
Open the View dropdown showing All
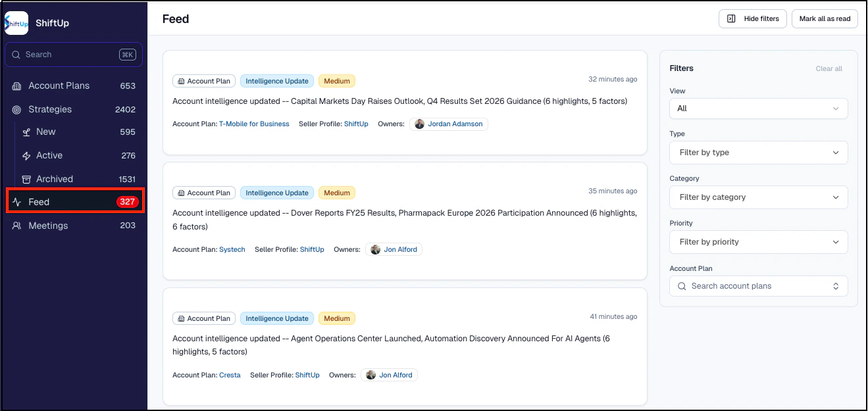758,109
